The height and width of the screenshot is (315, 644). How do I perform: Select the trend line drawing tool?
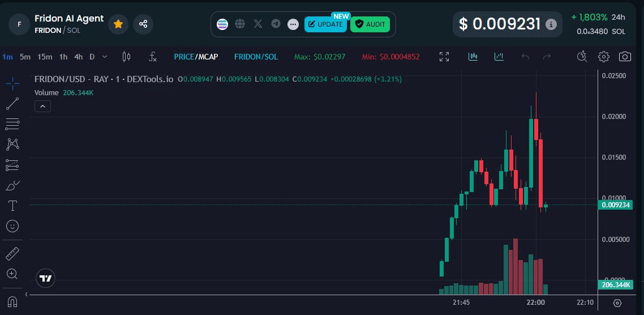pos(12,104)
